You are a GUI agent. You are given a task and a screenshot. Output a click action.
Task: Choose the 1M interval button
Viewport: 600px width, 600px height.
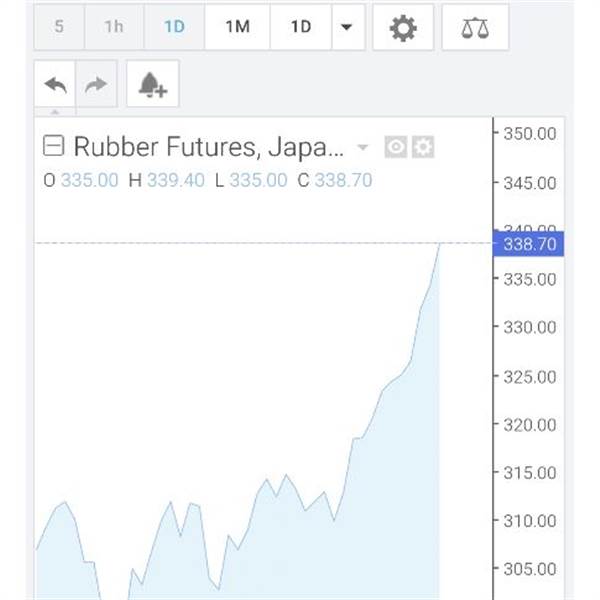[x=237, y=27]
